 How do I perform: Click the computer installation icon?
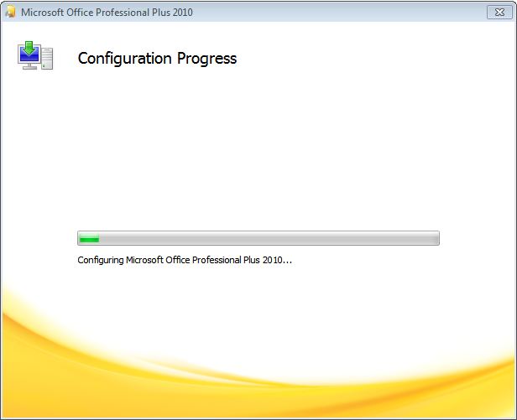click(x=35, y=55)
